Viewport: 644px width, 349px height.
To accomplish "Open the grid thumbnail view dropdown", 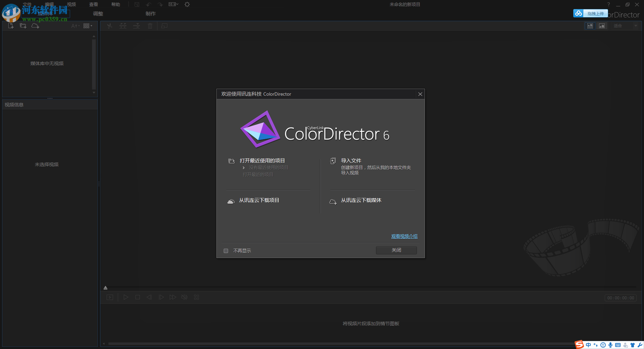I will (x=88, y=26).
